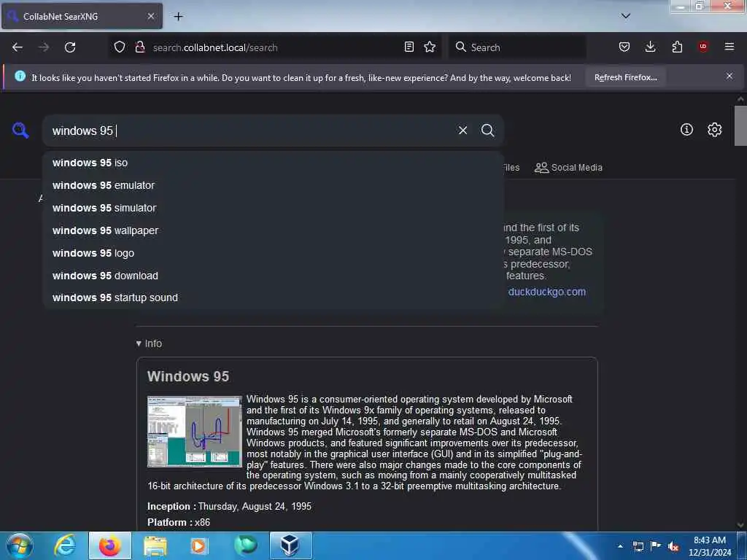The image size is (747, 560).
Task: Select suggestion windows 95 startup sound
Action: [273, 297]
